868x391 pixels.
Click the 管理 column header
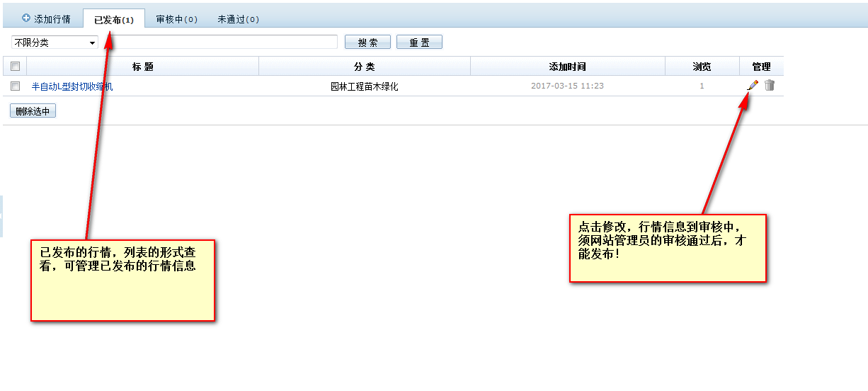click(761, 67)
